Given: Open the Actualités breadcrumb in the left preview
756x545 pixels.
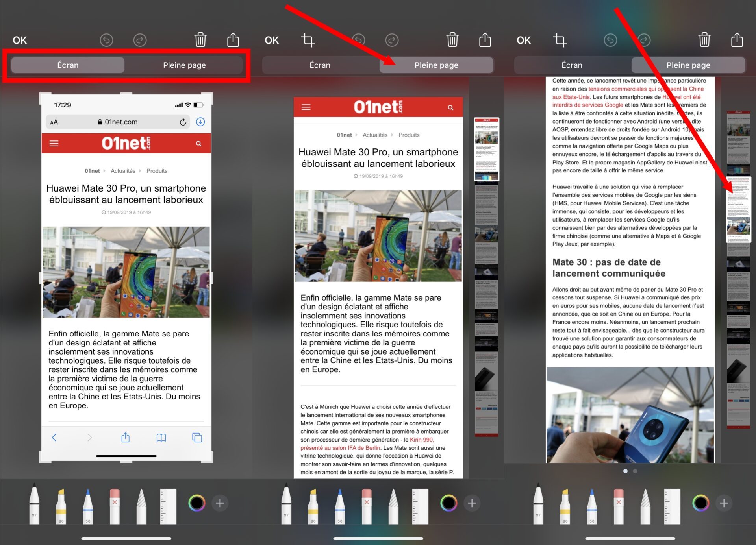Looking at the screenshot, I should (x=123, y=171).
